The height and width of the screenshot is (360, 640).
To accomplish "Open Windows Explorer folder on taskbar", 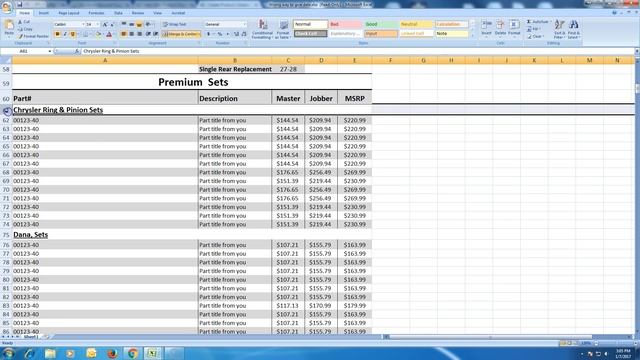I will click(50, 353).
